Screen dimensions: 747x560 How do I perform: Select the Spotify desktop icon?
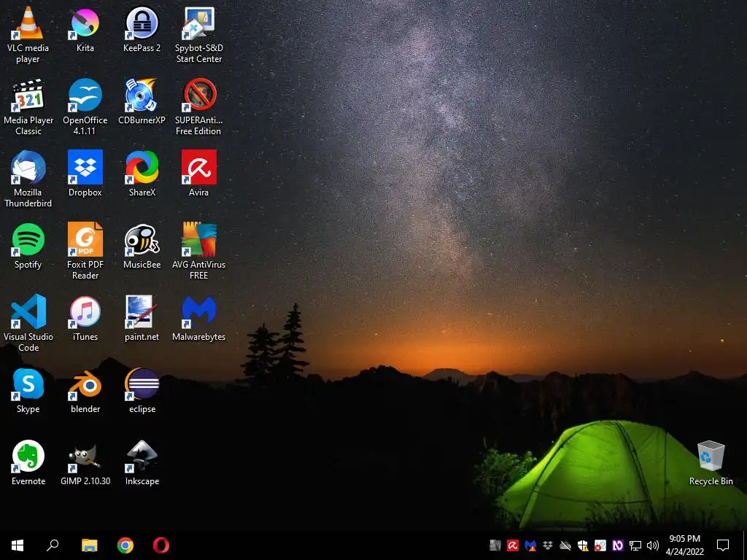coord(28,246)
